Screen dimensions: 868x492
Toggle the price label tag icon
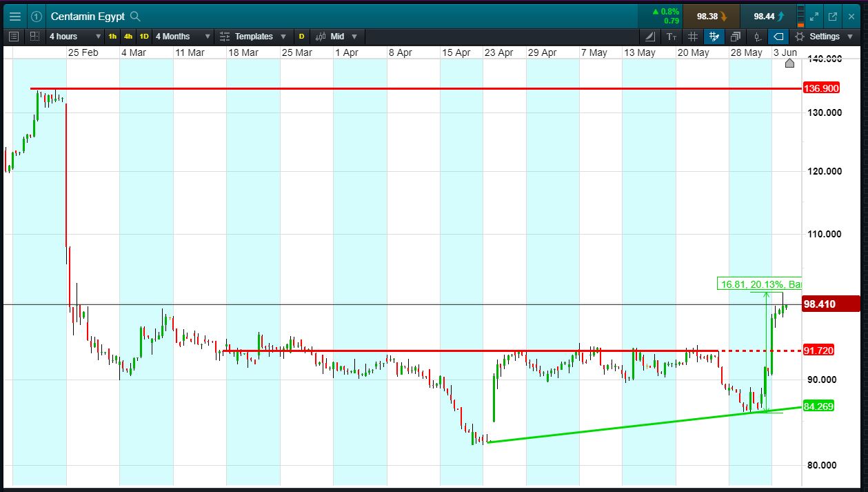click(778, 37)
